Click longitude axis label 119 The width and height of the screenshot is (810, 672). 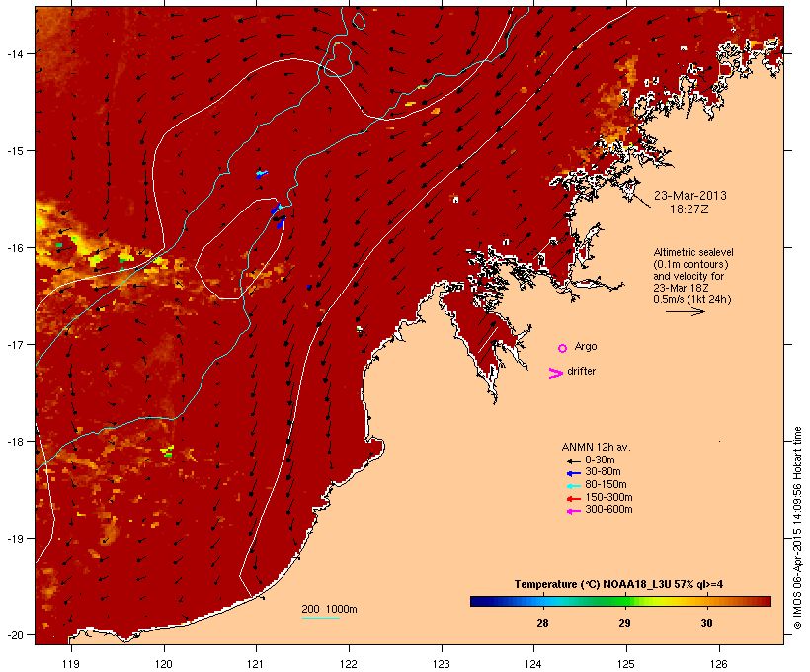(x=71, y=664)
